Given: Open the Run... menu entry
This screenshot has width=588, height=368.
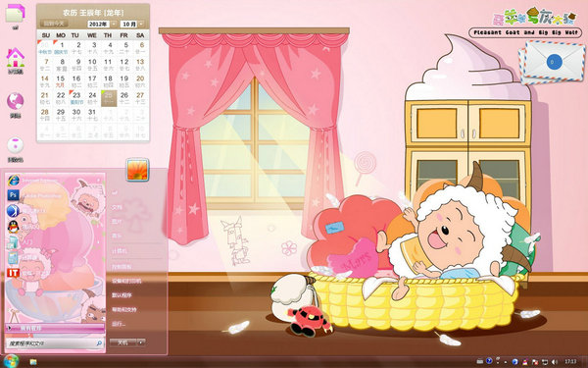Looking at the screenshot, I should pyautogui.click(x=119, y=324).
